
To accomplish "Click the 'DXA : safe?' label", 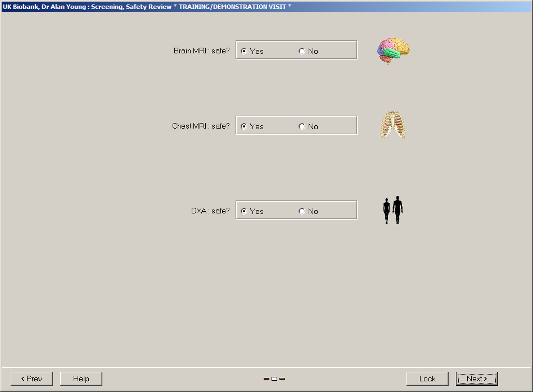I will pos(210,211).
